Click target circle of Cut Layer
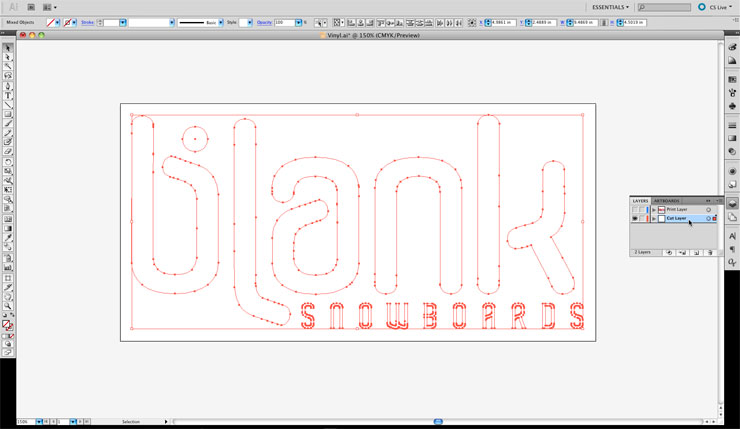The height and width of the screenshot is (429, 740). click(x=708, y=219)
